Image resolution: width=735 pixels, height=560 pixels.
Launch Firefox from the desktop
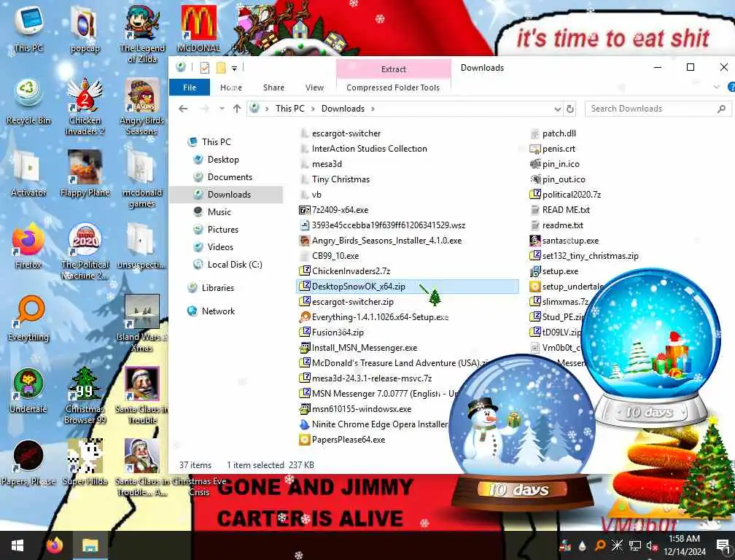28,244
